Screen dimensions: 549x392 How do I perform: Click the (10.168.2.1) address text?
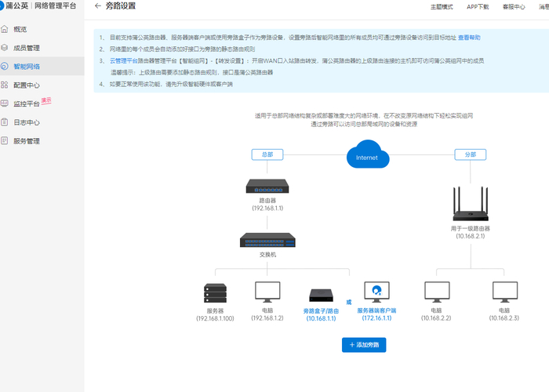click(471, 236)
